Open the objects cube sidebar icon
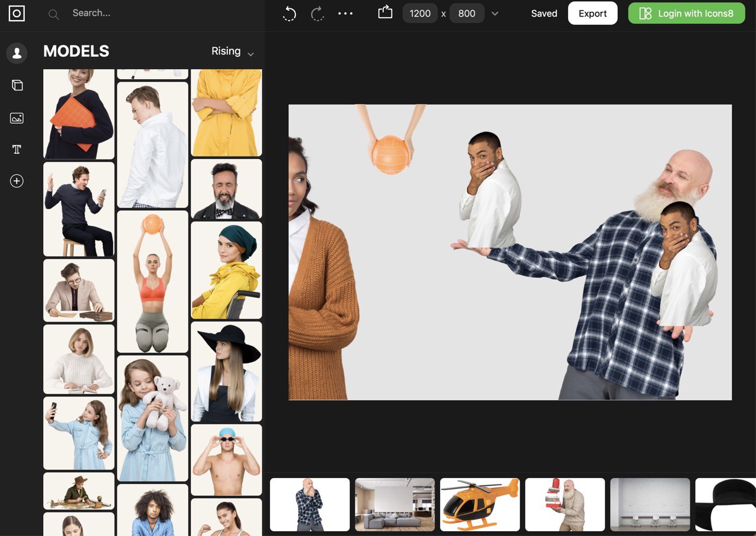Image resolution: width=756 pixels, height=536 pixels. tap(17, 85)
